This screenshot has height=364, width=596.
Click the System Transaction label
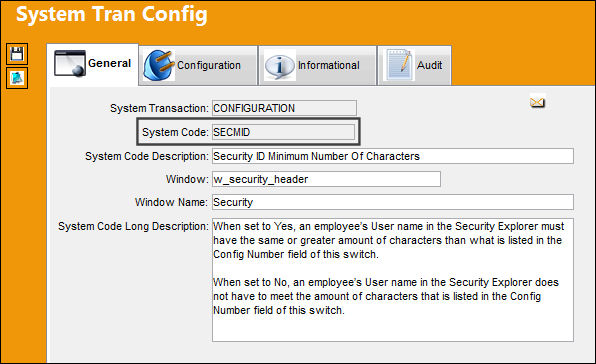pyautogui.click(x=159, y=108)
